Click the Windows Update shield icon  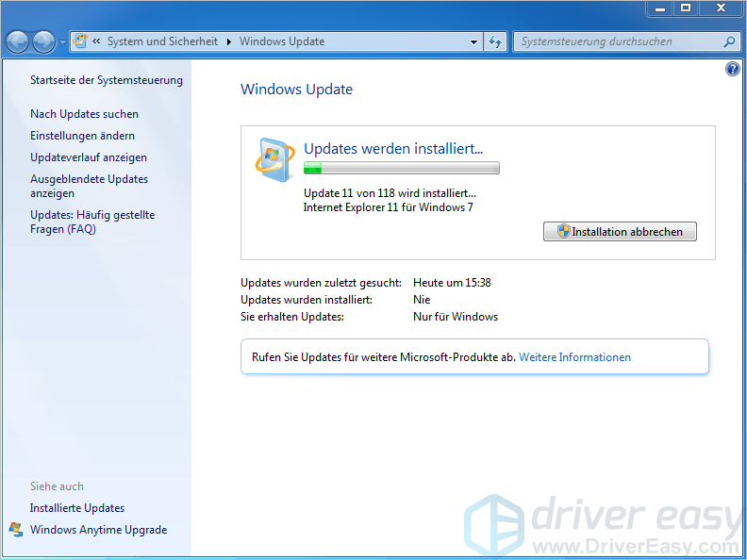click(x=274, y=160)
